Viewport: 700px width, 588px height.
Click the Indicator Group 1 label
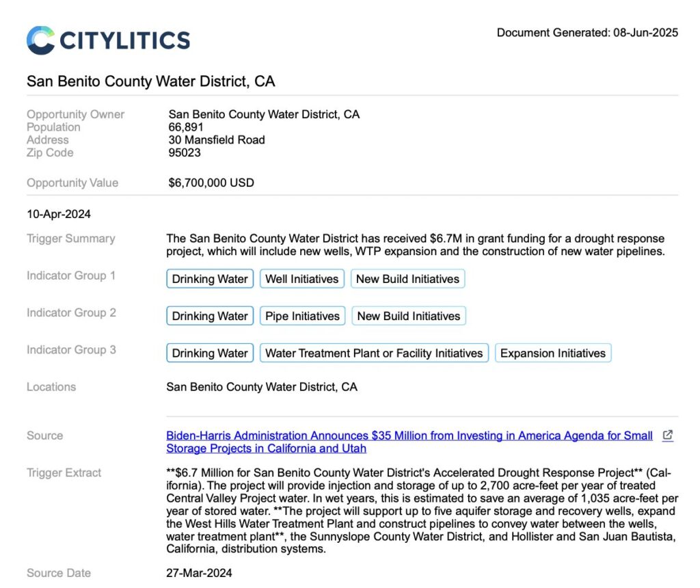[x=71, y=276]
